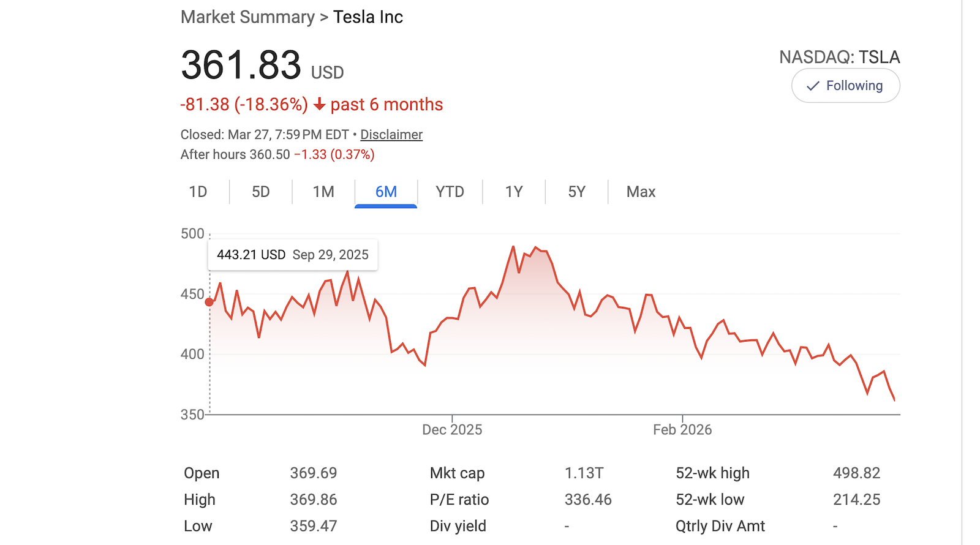Unfollow Tesla via the Following button
This screenshot has width=980, height=545.
(845, 86)
